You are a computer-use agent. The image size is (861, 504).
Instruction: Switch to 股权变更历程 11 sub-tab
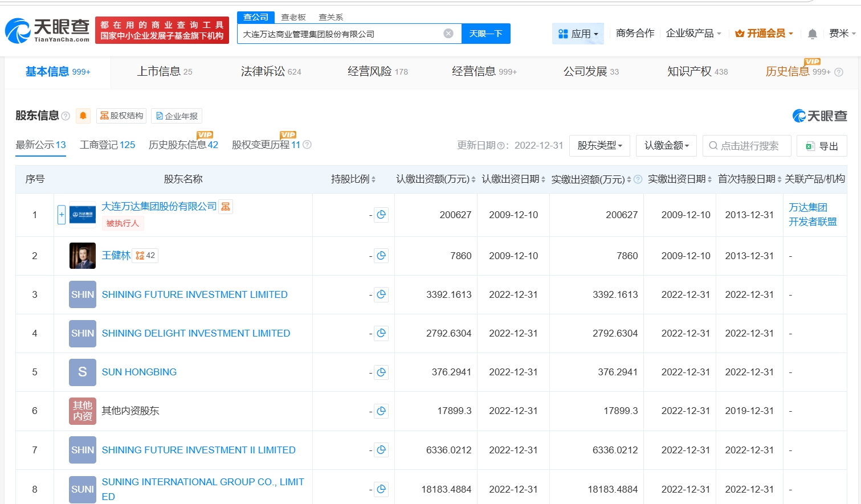[x=266, y=145]
